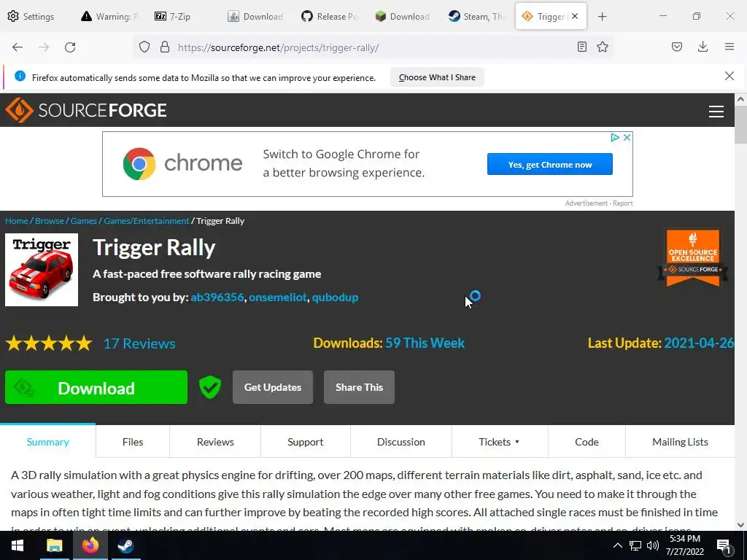Click the SourceForge logo
747x560 pixels.
86,110
